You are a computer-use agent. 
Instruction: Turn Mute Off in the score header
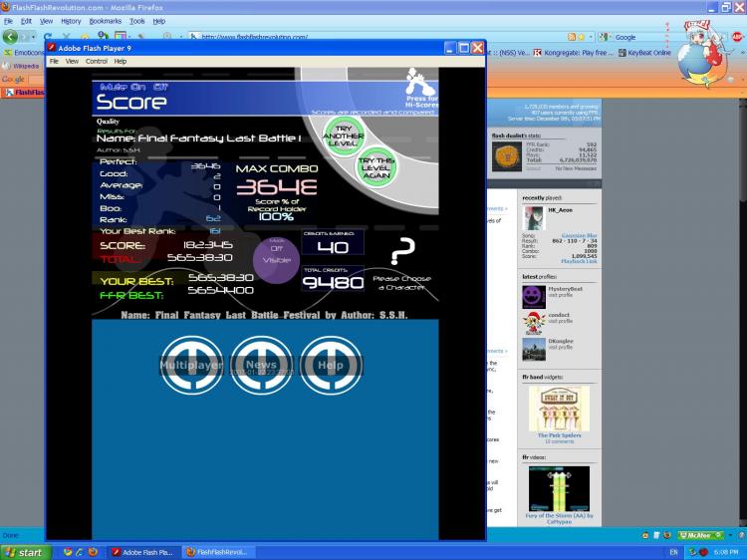[x=160, y=87]
